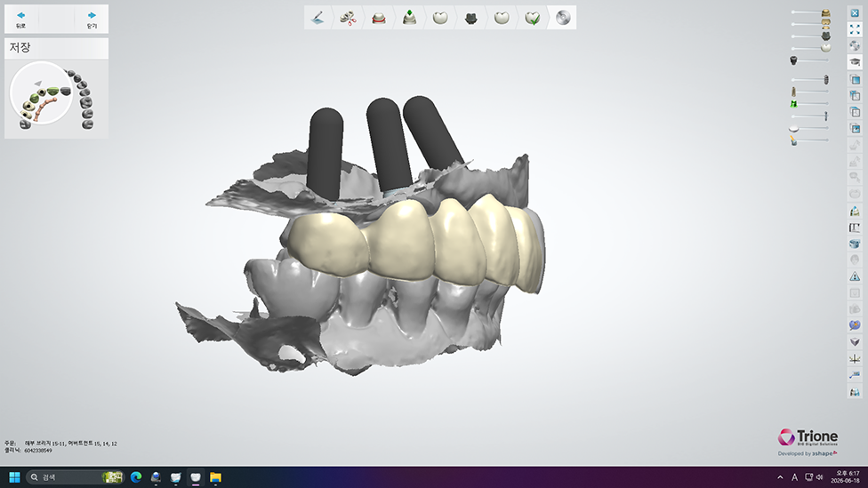Open Microsoft Edge from the taskbar
Screen dimensions: 868x488
pyautogui.click(x=135, y=477)
